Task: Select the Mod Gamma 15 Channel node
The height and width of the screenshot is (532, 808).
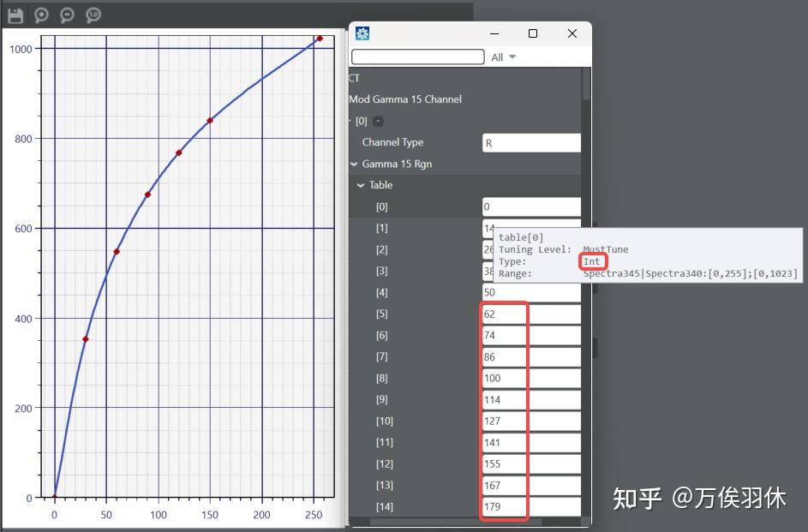Action: coord(404,99)
